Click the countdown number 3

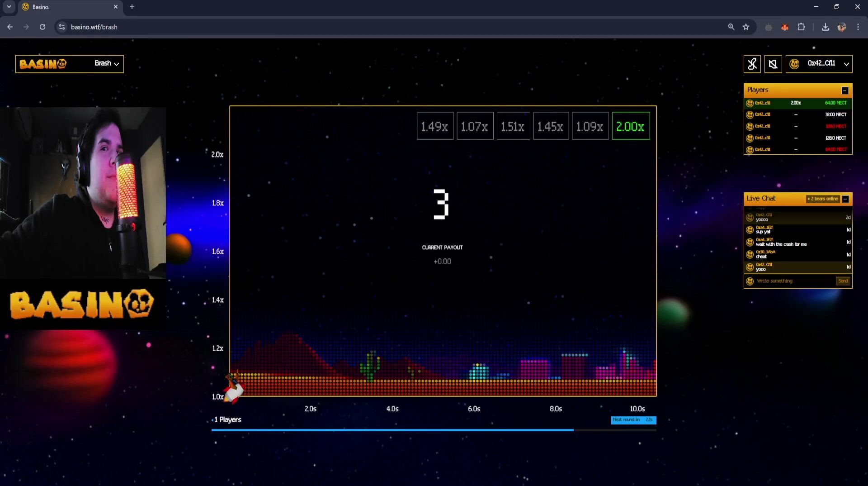click(441, 204)
